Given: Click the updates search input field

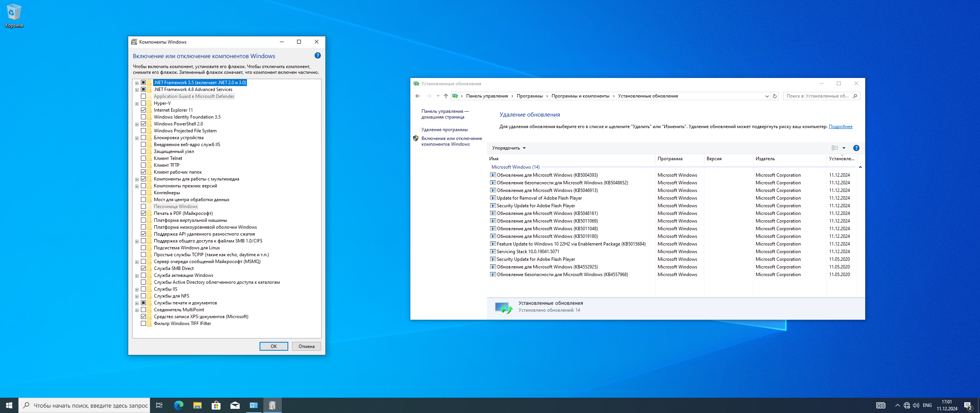Looking at the screenshot, I should click(817, 96).
